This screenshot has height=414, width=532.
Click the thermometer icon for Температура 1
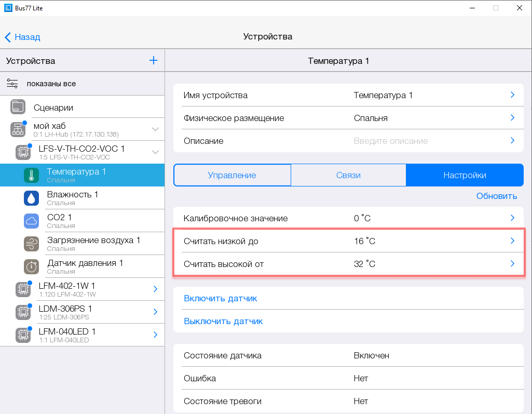[31, 176]
